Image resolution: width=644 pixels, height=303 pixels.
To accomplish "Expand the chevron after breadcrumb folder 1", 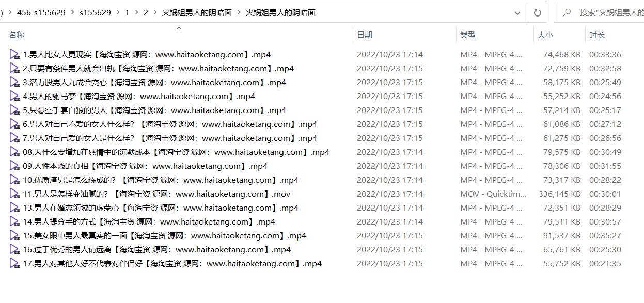I will 136,13.
